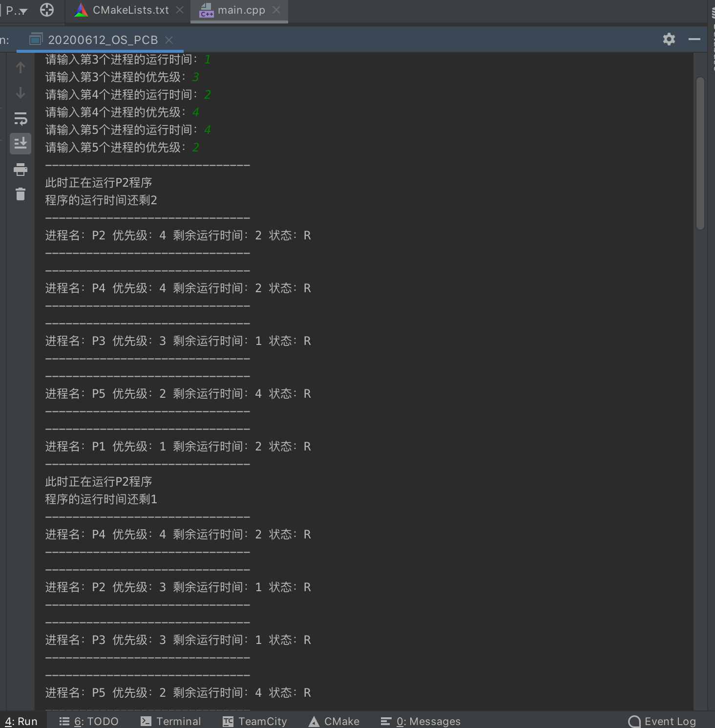This screenshot has height=728, width=715.
Task: Click the Messages icon in bottom bar
Action: (x=386, y=721)
